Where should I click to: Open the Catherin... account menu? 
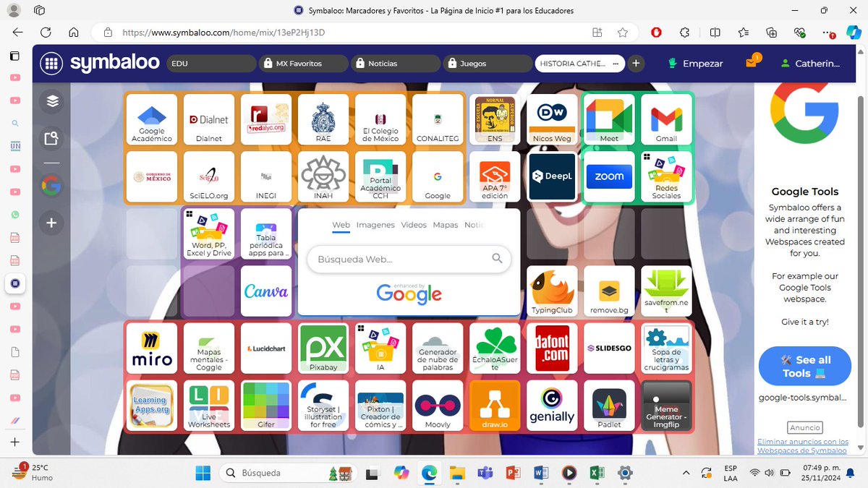[x=811, y=64]
